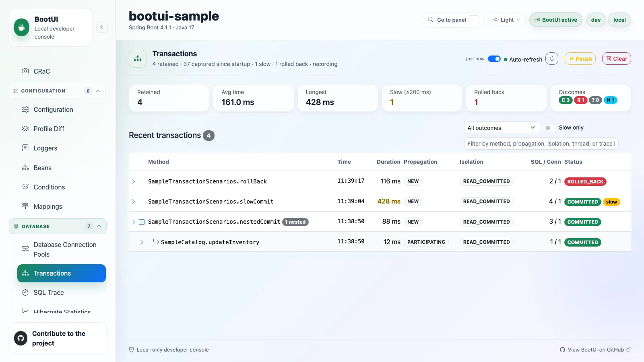Click the N 1 outcome chip
The width and height of the screenshot is (644, 362).
pyautogui.click(x=611, y=100)
